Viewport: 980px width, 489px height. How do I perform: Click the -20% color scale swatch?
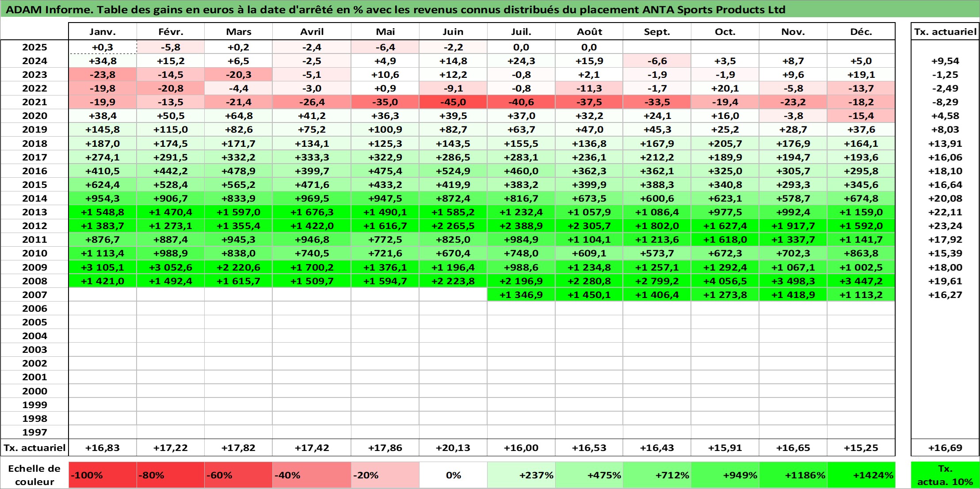click(x=385, y=475)
